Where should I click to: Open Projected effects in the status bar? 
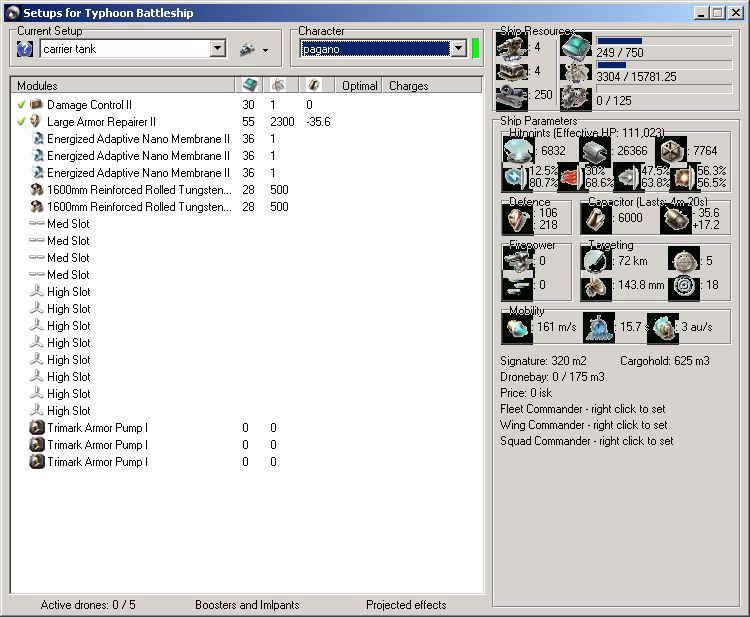tap(406, 605)
